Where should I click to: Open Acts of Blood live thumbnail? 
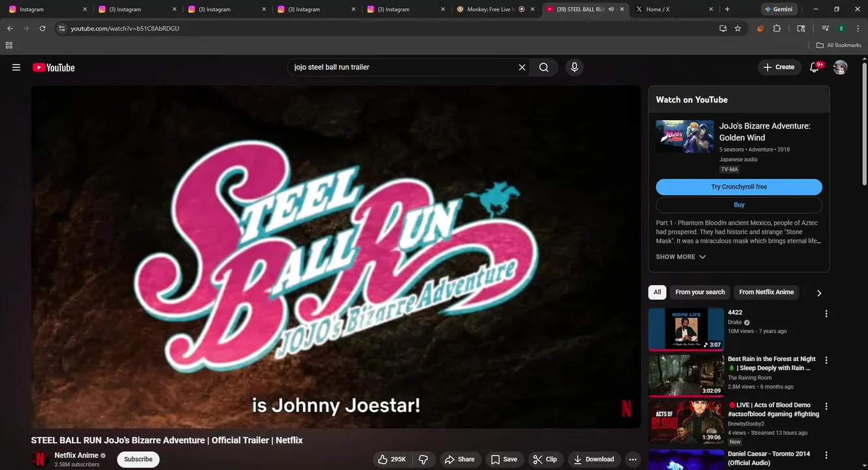point(686,422)
